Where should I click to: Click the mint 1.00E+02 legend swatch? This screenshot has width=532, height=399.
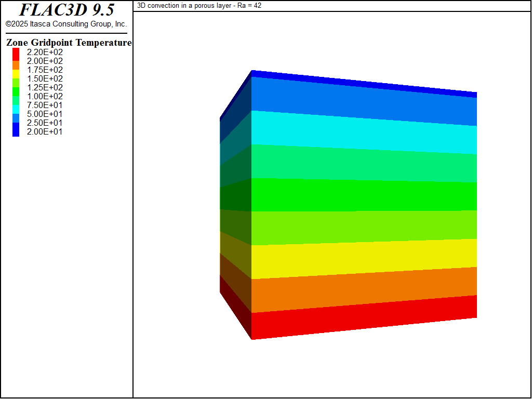16,100
